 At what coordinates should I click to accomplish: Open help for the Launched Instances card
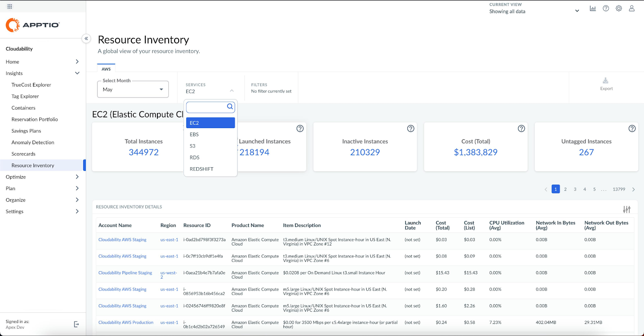pos(300,129)
